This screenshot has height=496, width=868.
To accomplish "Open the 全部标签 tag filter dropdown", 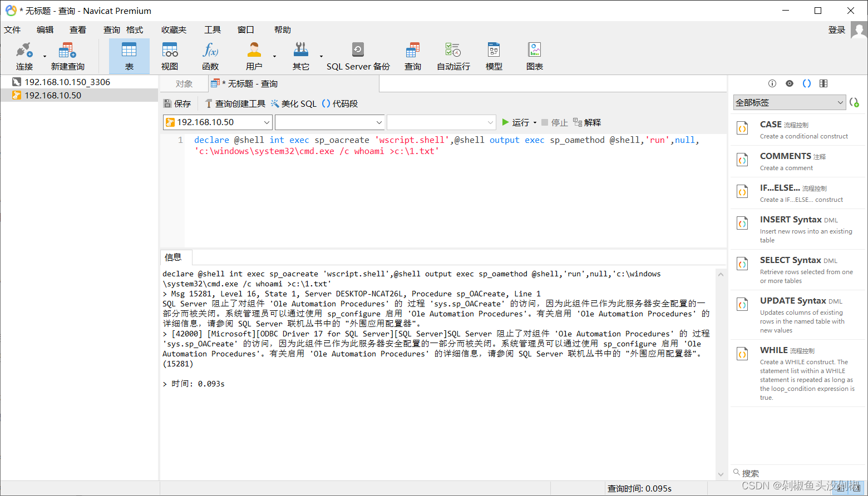I will tap(790, 102).
